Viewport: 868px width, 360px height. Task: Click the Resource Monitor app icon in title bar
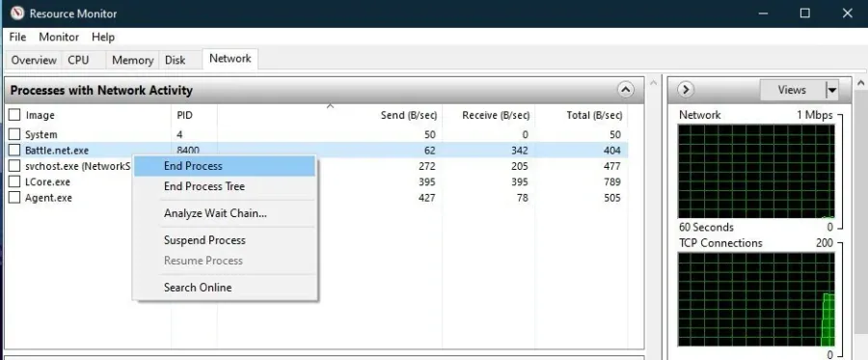pyautogui.click(x=17, y=13)
